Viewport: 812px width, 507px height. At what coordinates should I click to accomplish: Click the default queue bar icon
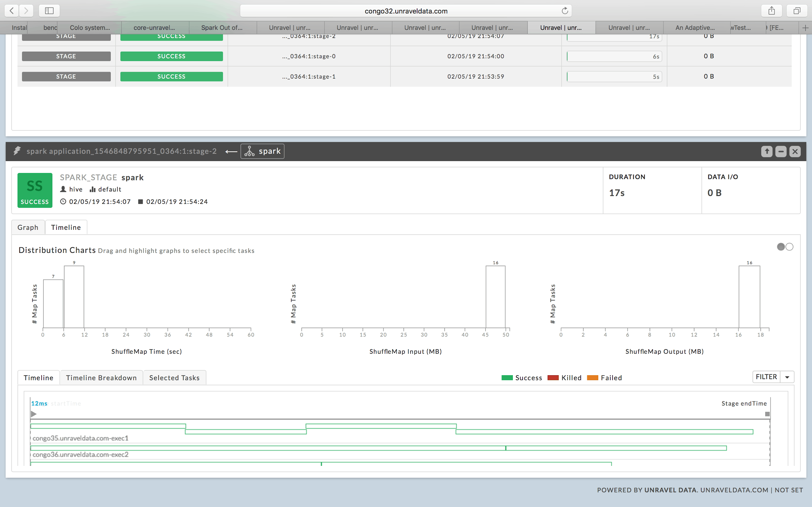93,190
